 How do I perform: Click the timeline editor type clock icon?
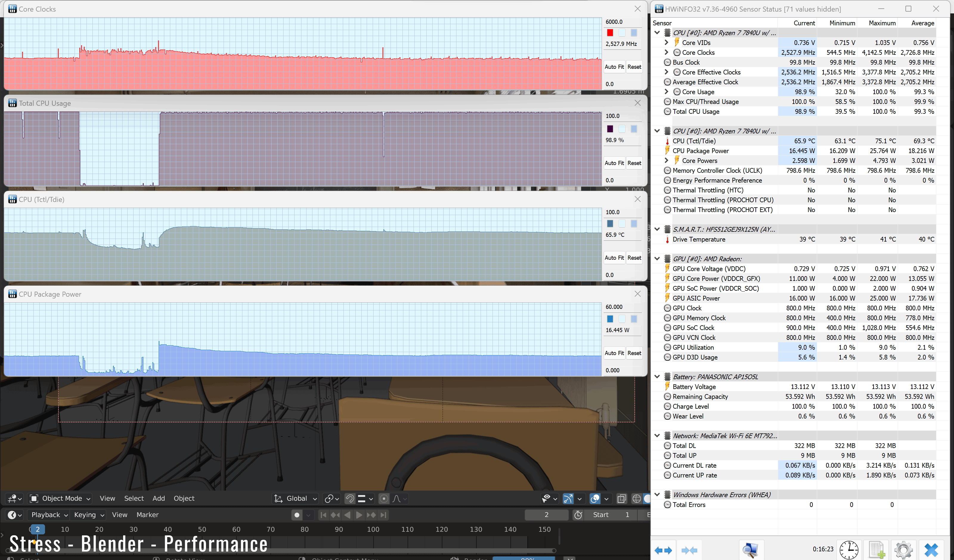14,515
